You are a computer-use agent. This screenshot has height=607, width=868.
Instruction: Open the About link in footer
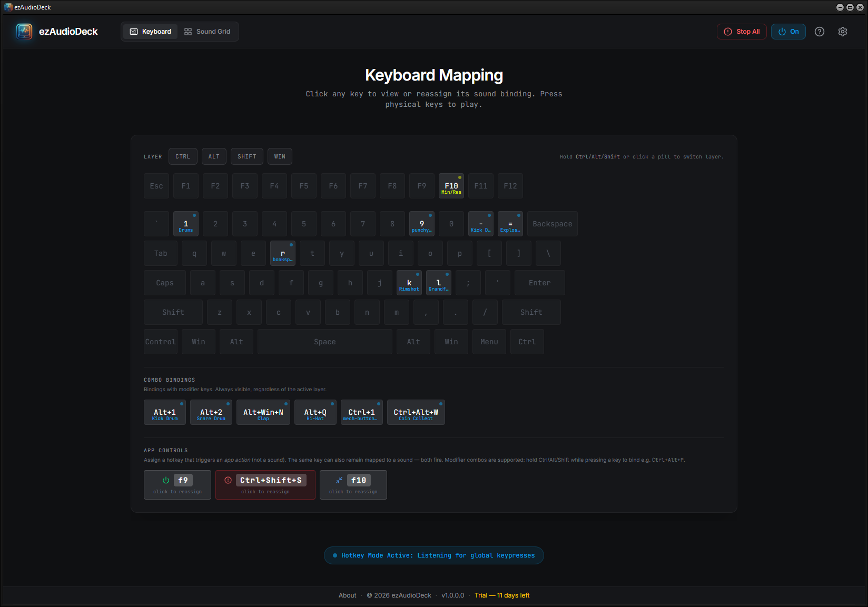(347, 595)
